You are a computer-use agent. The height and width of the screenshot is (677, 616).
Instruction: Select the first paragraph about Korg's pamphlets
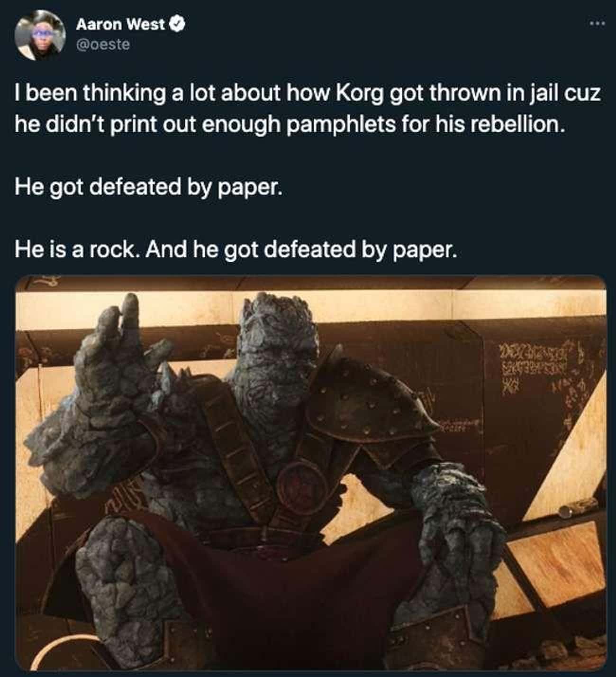pos(308,109)
